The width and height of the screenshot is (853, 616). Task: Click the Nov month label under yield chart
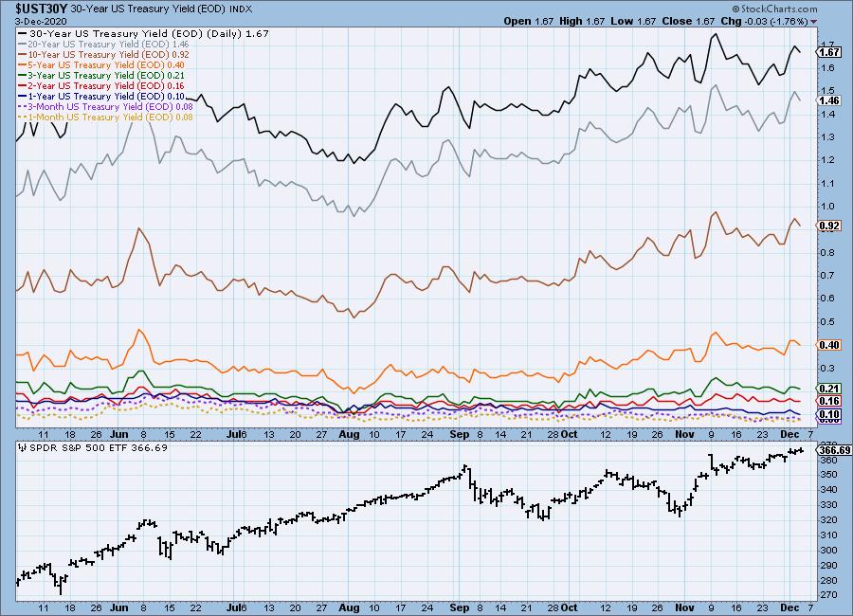tap(684, 434)
